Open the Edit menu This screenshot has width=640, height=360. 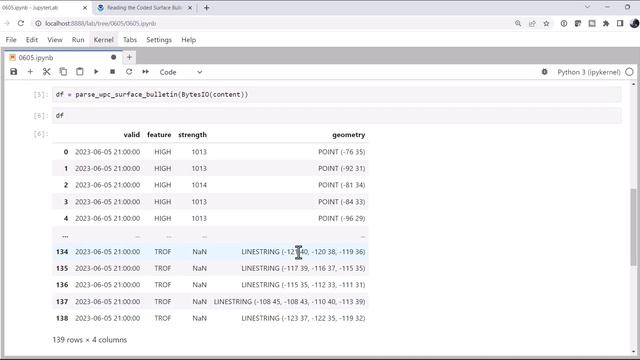coord(32,40)
